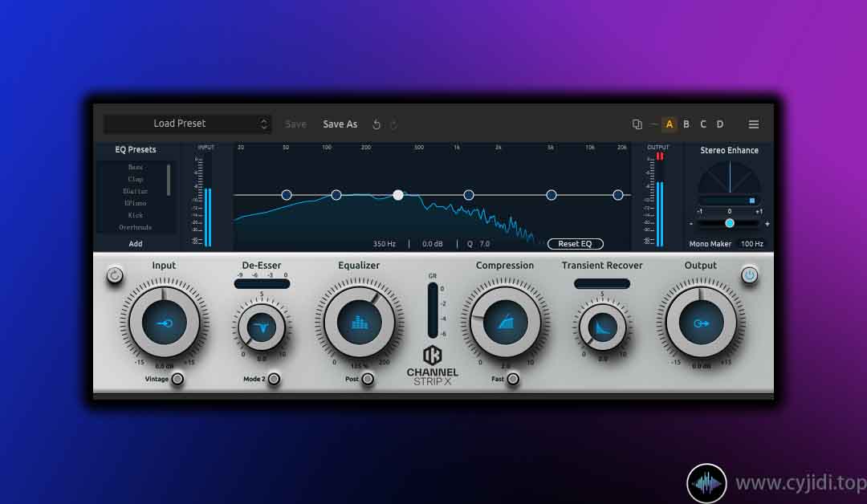867x504 pixels.
Task: Select the Kick EQ preset
Action: [136, 215]
